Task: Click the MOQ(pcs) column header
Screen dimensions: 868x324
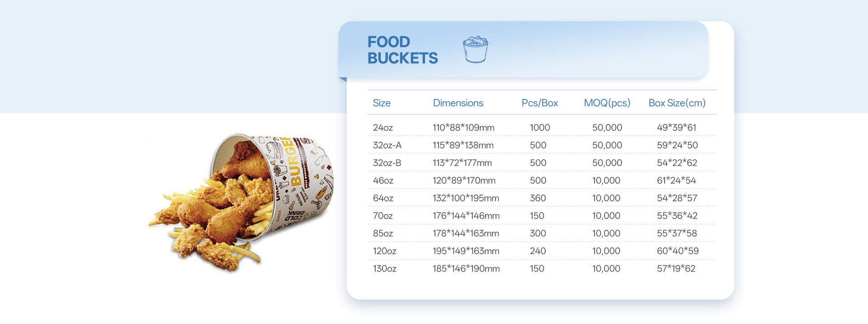Action: tap(607, 103)
